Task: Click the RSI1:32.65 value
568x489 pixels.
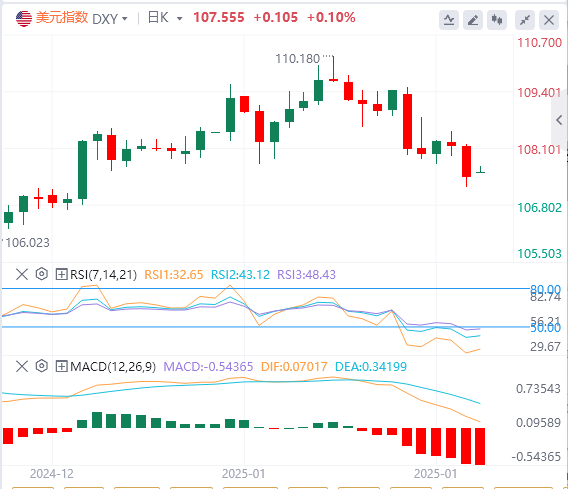Action: (x=174, y=275)
